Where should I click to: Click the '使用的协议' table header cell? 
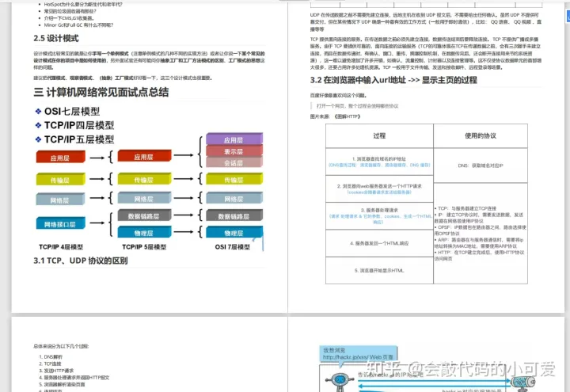(x=481, y=135)
